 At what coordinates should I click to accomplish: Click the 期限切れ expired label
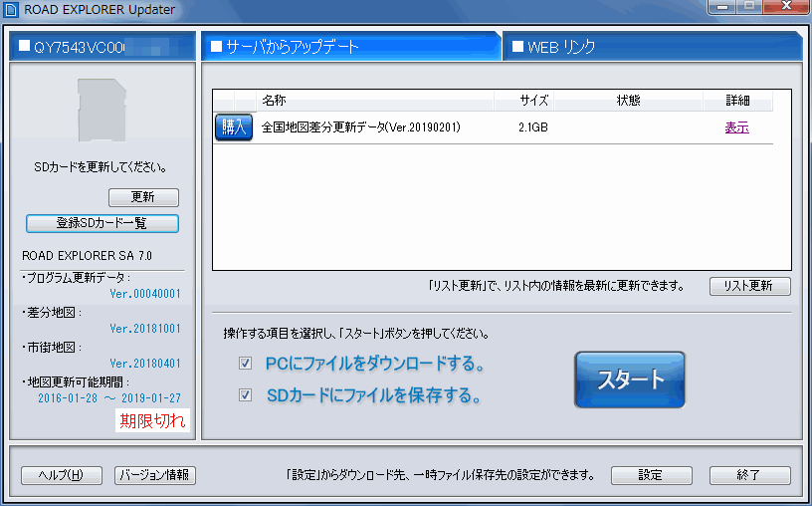pos(152,420)
